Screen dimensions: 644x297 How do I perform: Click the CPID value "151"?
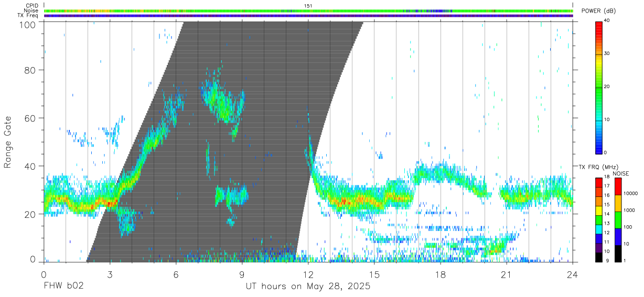pyautogui.click(x=308, y=5)
